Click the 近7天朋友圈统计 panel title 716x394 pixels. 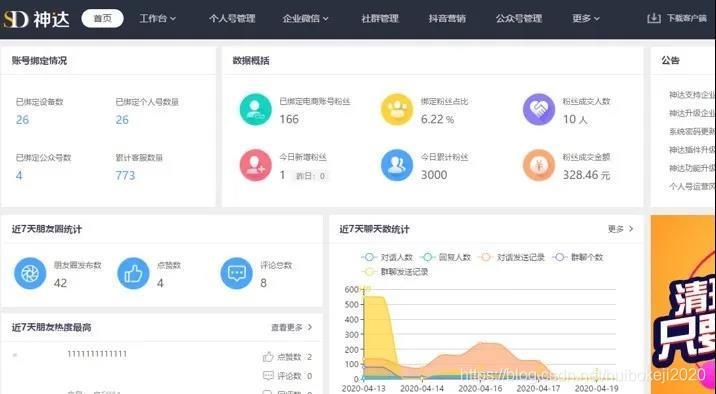47,229
